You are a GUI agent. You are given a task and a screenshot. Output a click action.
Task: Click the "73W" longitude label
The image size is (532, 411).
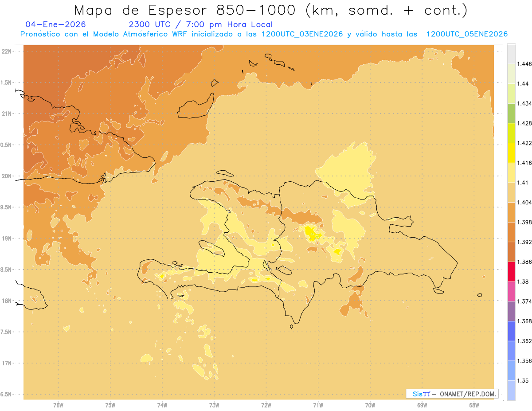coord(214,405)
